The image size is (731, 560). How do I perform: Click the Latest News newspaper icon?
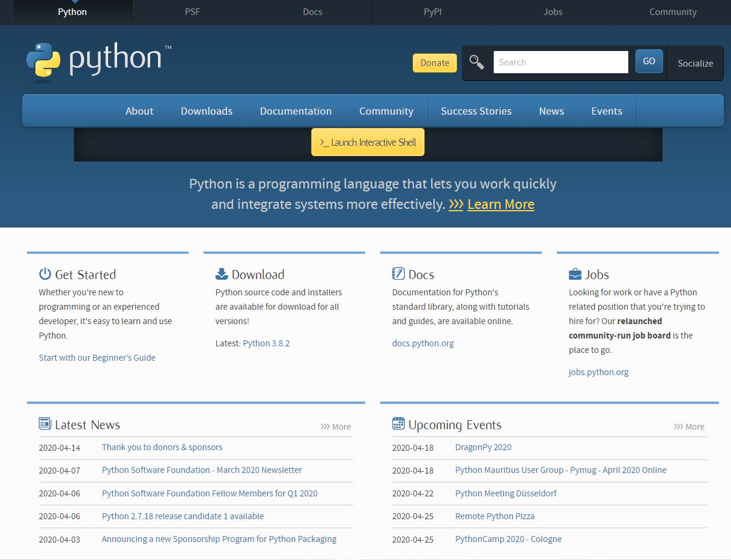click(x=45, y=424)
